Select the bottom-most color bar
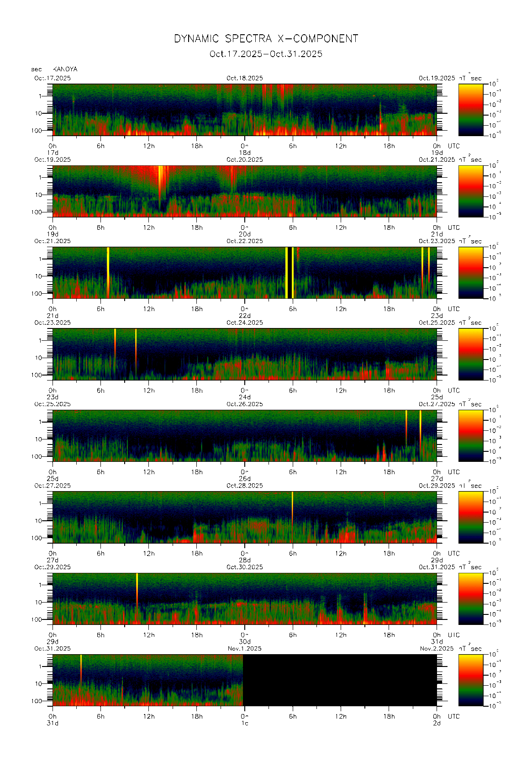Viewport: 532px width, 767px height. (x=470, y=680)
